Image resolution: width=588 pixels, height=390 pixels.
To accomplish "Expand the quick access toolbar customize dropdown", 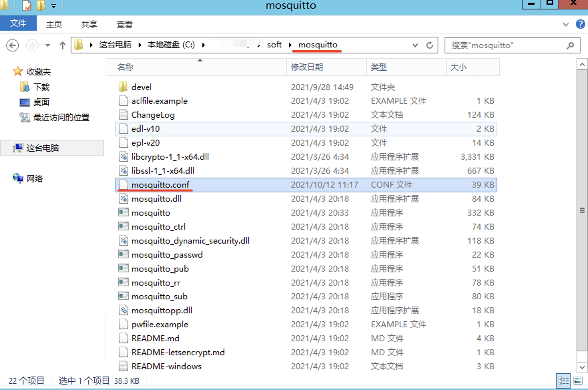I will (x=53, y=5).
